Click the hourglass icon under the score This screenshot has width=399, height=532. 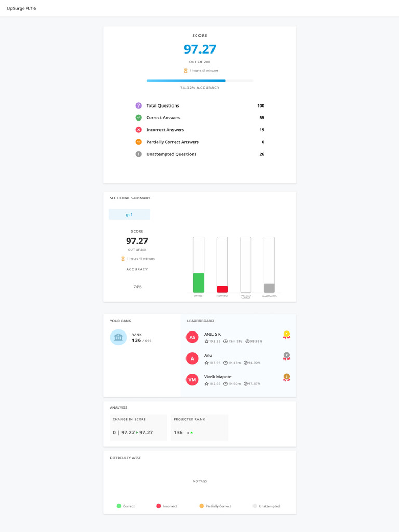(x=185, y=71)
